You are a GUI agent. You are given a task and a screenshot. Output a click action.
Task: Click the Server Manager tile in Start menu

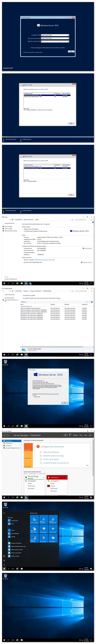[34, 519]
